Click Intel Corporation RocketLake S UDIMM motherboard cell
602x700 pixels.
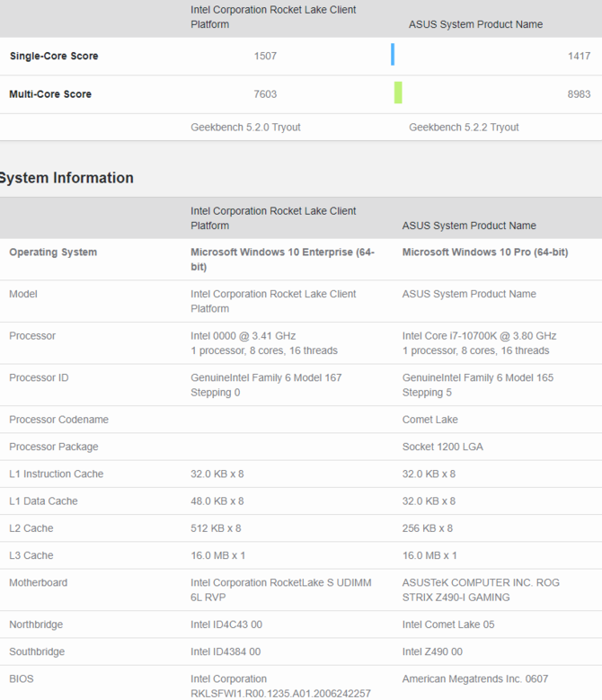[x=280, y=590]
